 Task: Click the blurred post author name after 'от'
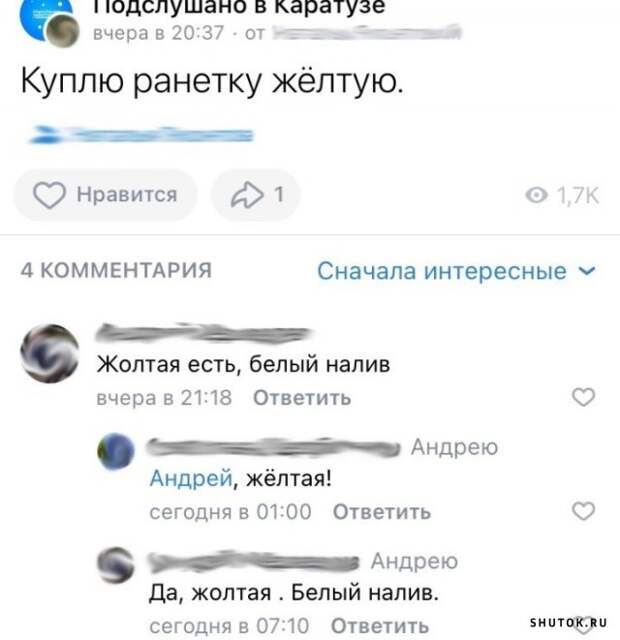(x=367, y=32)
